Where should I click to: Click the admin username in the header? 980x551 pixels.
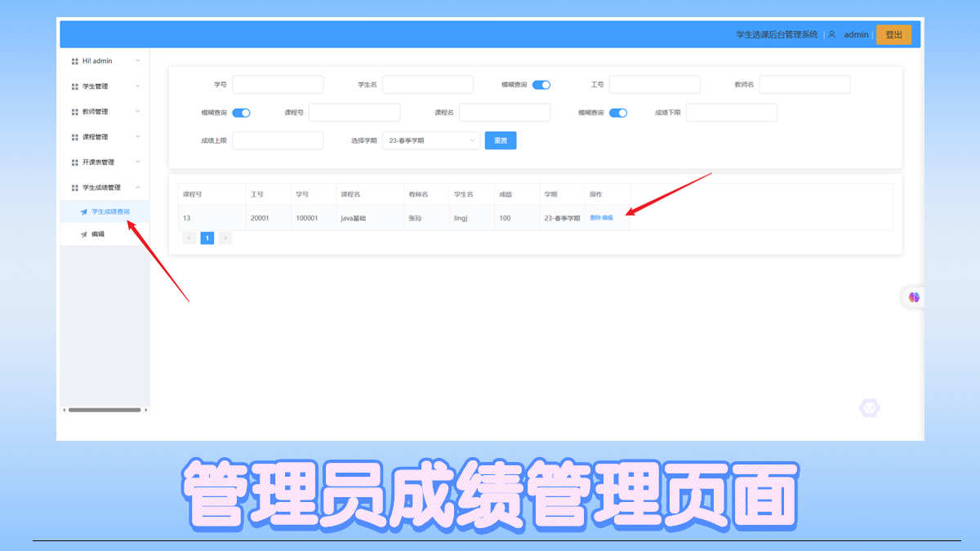click(x=856, y=34)
